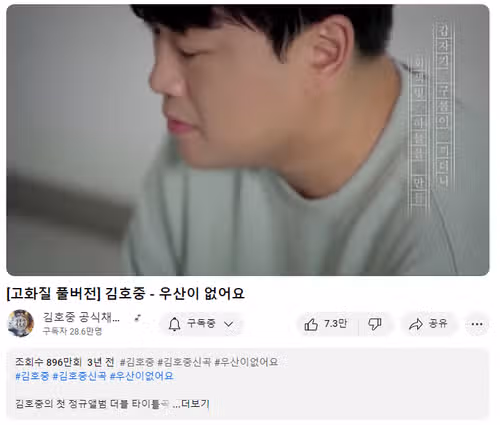Expand description with ...더보기
This screenshot has width=500, height=425.
pos(191,404)
